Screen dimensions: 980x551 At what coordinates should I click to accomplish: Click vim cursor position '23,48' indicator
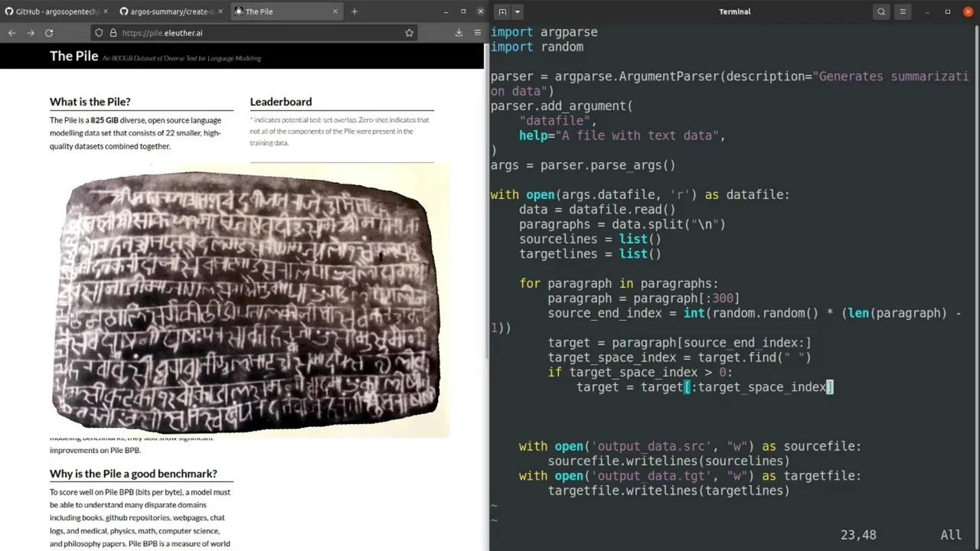click(858, 535)
